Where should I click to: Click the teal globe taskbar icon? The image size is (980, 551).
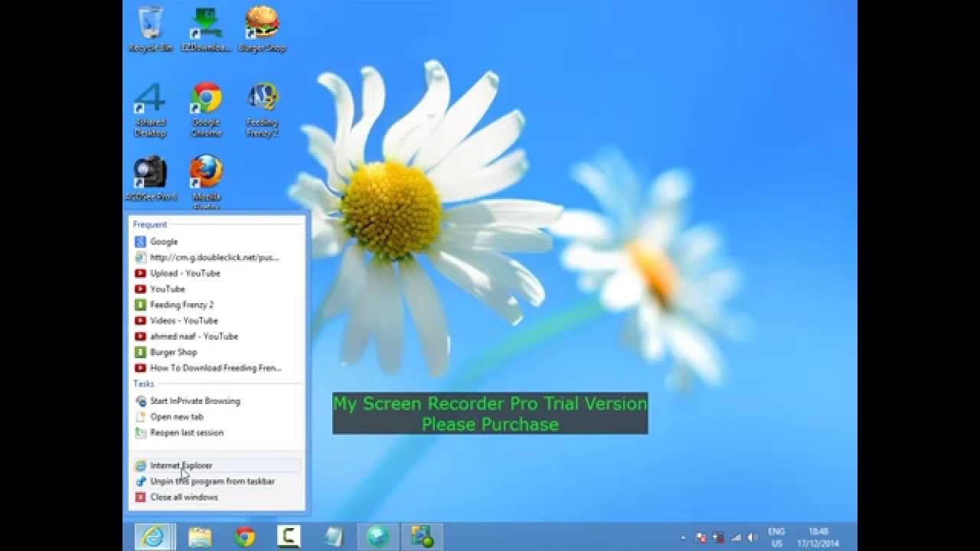[x=378, y=536]
